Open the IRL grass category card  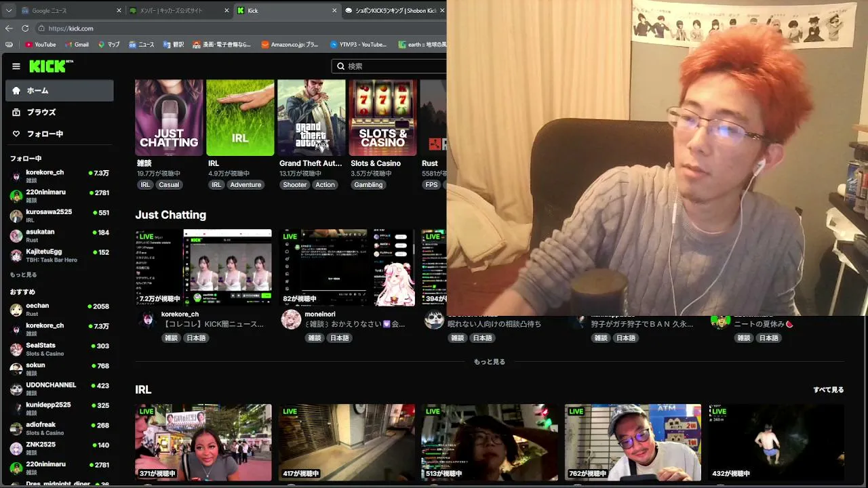240,118
